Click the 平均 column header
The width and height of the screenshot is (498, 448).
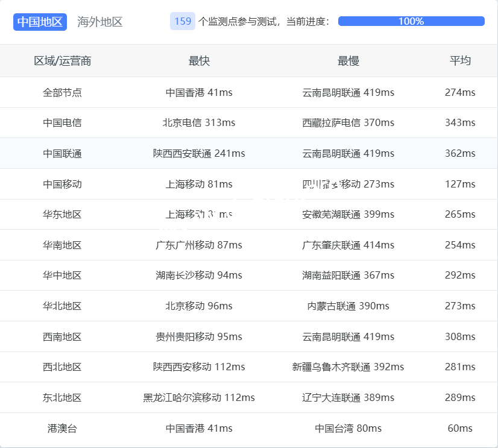pyautogui.click(x=460, y=61)
